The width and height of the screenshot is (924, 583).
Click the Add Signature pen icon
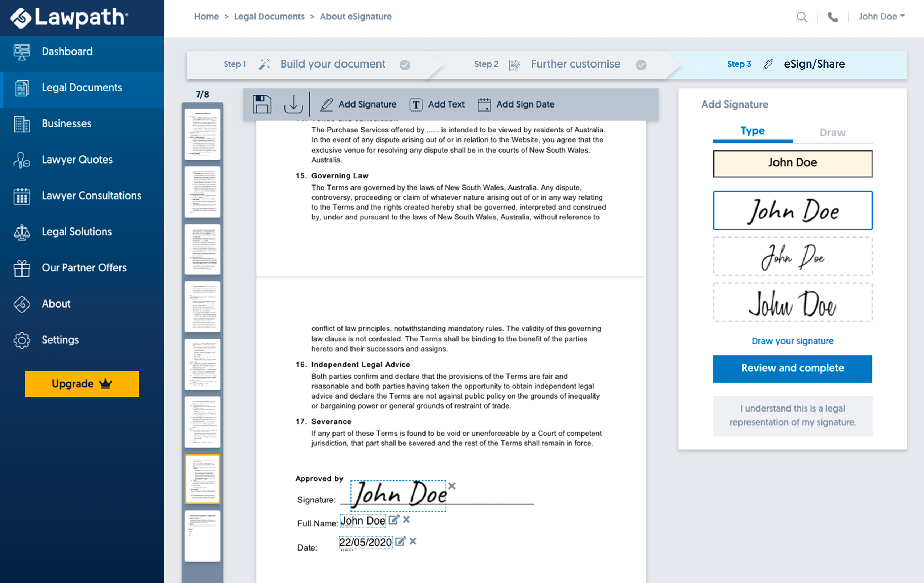click(327, 104)
